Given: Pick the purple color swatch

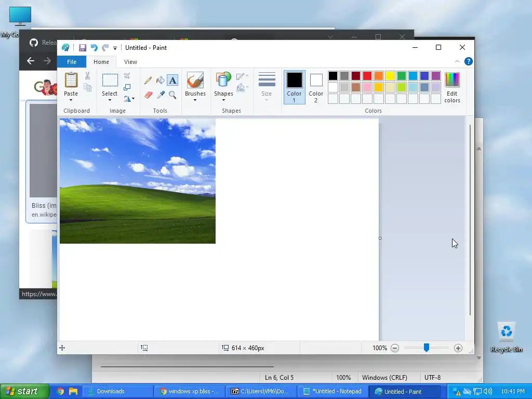Looking at the screenshot, I should (436, 76).
